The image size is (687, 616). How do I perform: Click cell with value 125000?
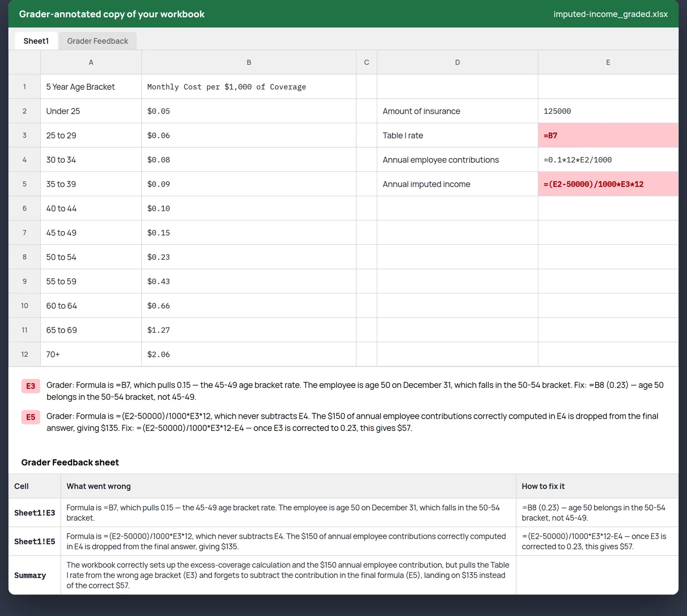tap(608, 111)
